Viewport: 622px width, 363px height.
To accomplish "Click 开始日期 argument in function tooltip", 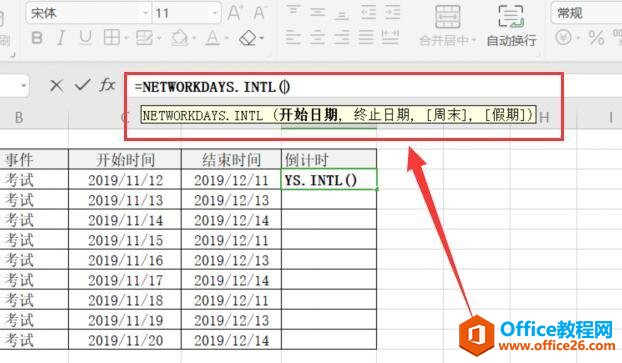I will [308, 115].
